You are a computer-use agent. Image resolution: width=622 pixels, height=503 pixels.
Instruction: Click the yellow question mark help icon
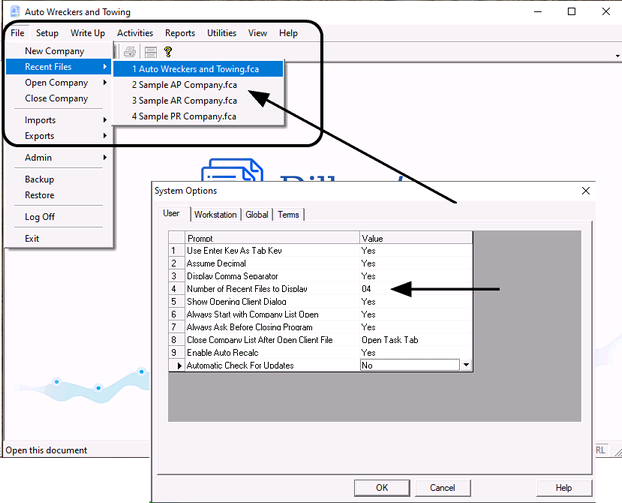[168, 52]
